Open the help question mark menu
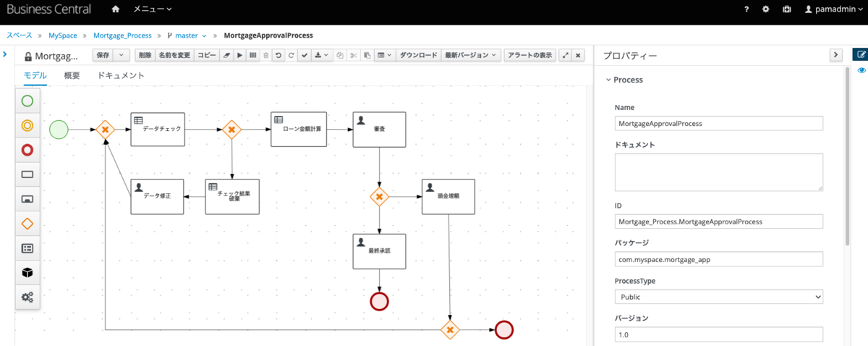The image size is (868, 346). 746,9
